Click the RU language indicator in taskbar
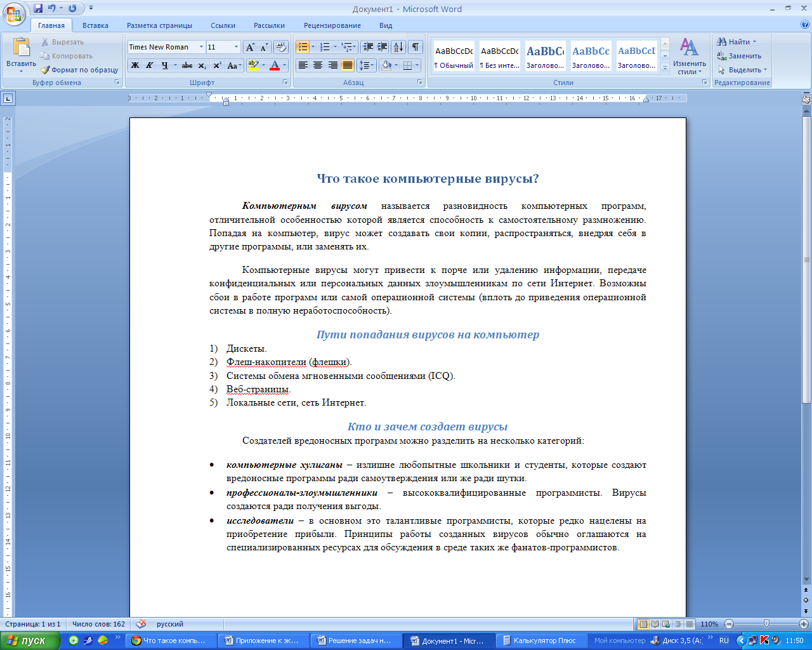Screen dimensions: 812x650 (724, 640)
